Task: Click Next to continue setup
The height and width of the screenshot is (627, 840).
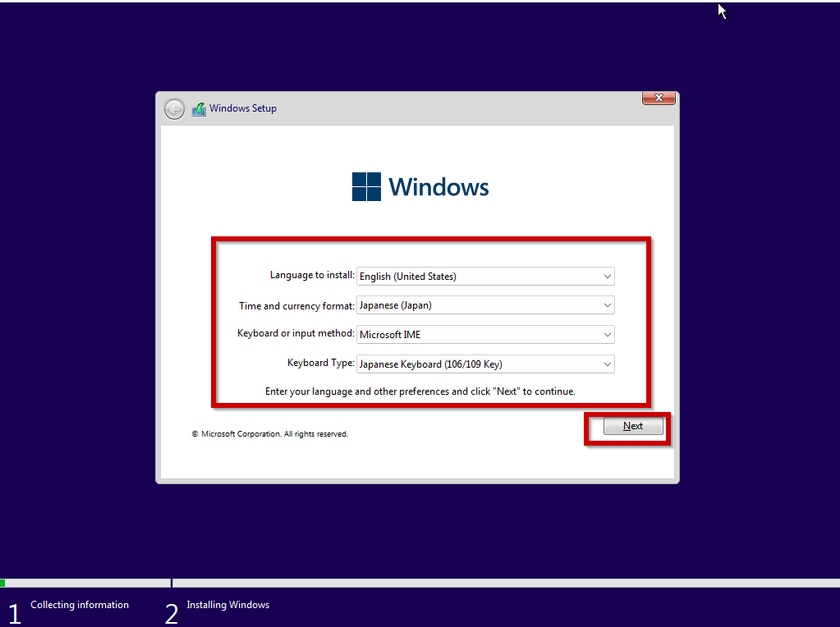Action: 633,426
